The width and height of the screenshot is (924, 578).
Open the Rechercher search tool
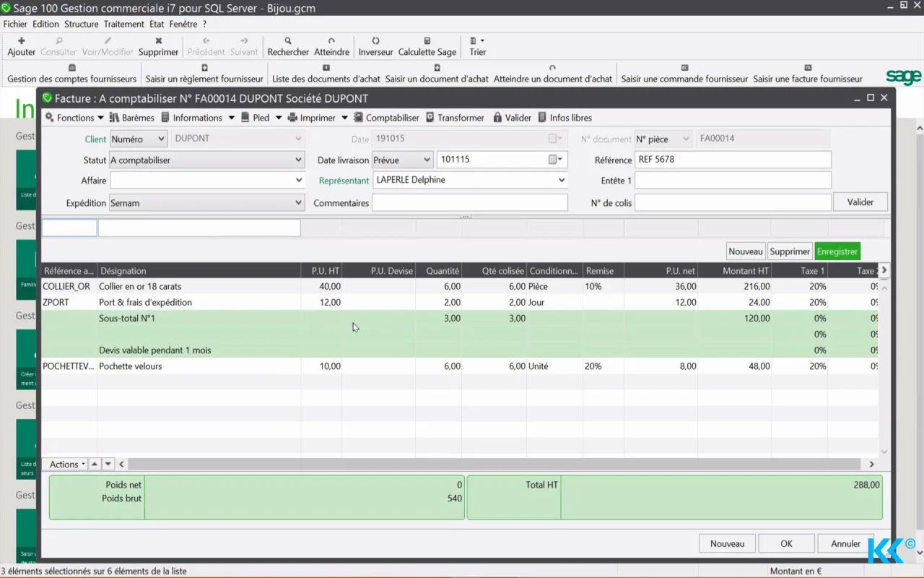coord(288,46)
